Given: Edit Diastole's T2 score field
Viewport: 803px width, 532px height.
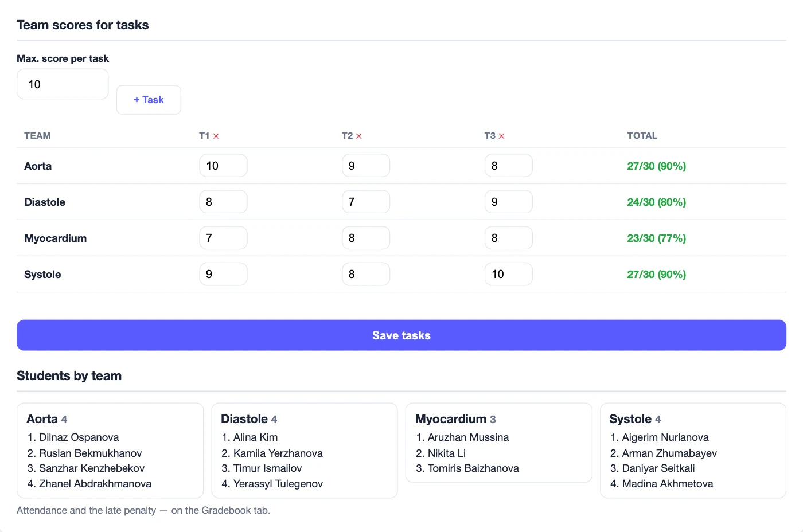Looking at the screenshot, I should point(366,202).
